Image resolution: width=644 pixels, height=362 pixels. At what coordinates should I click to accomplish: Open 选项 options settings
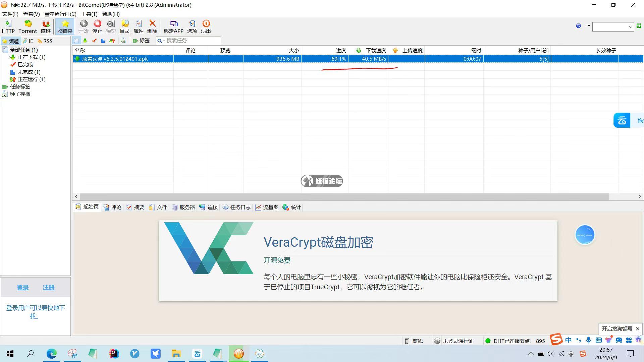192,26
